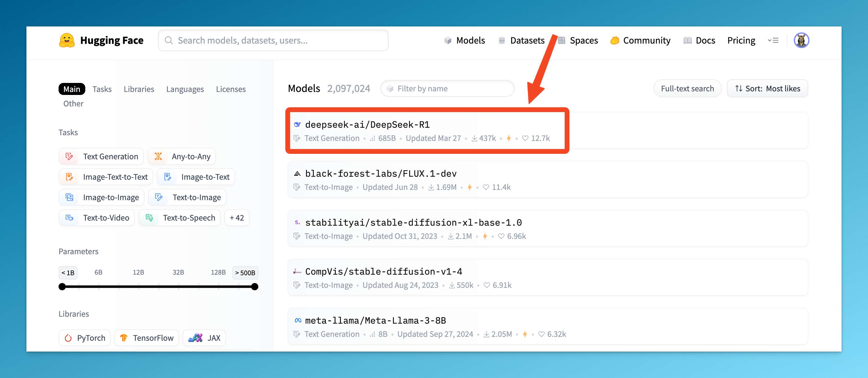Click the JAX logo icon
The width and height of the screenshot is (868, 378).
(196, 338)
